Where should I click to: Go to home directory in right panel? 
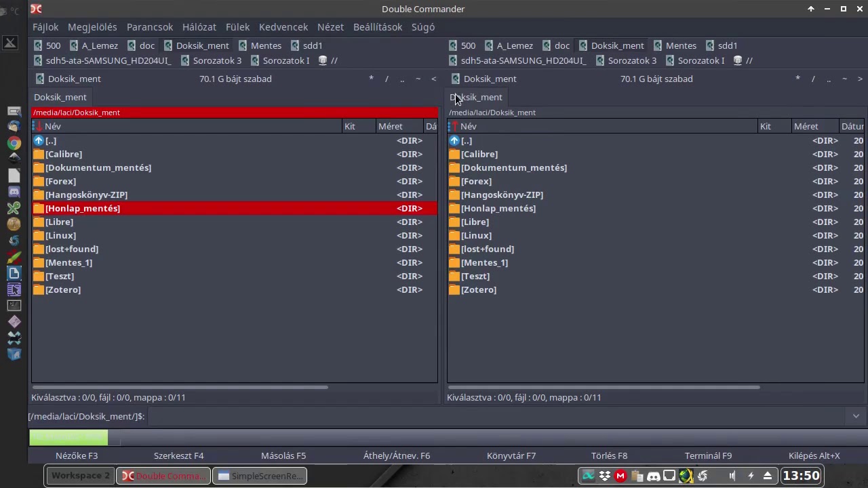(844, 79)
